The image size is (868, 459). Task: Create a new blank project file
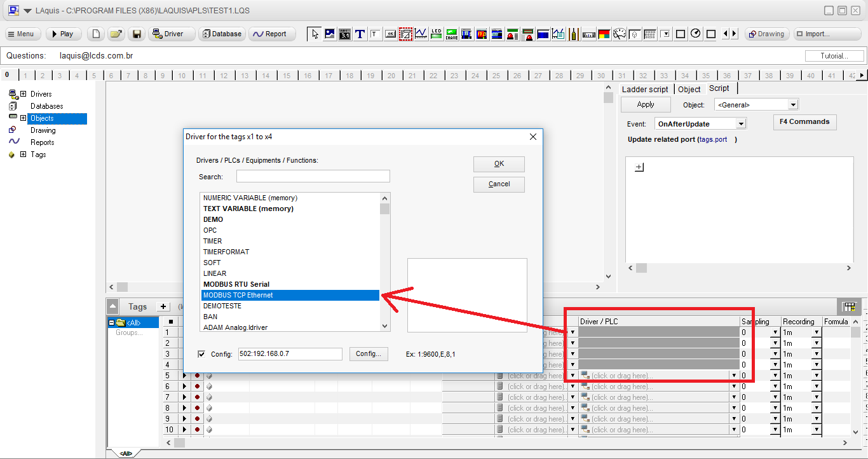click(95, 34)
